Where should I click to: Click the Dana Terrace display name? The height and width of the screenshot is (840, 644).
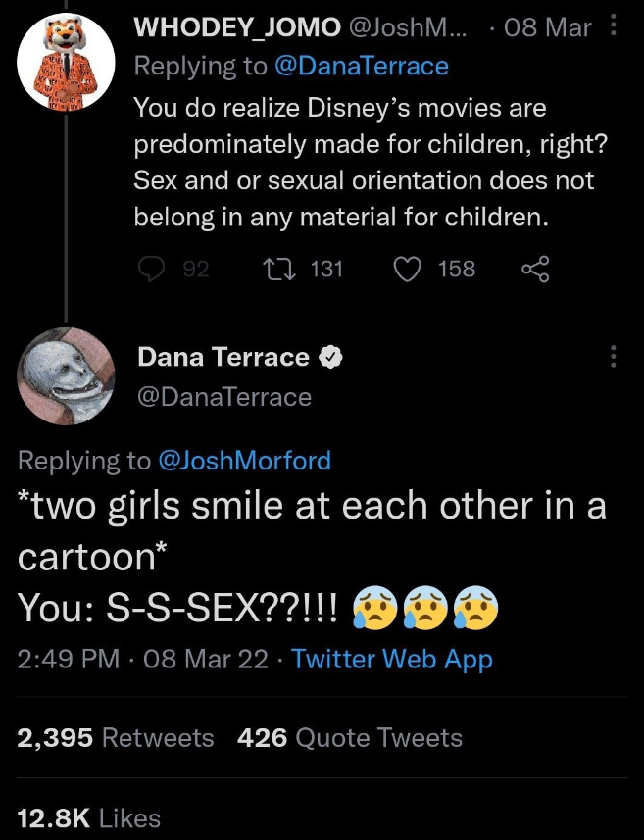223,358
